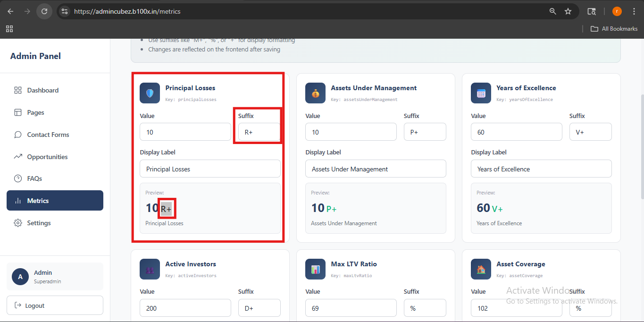The width and height of the screenshot is (644, 322).
Task: Focus Max LTV Ratio Value field
Action: (351, 308)
